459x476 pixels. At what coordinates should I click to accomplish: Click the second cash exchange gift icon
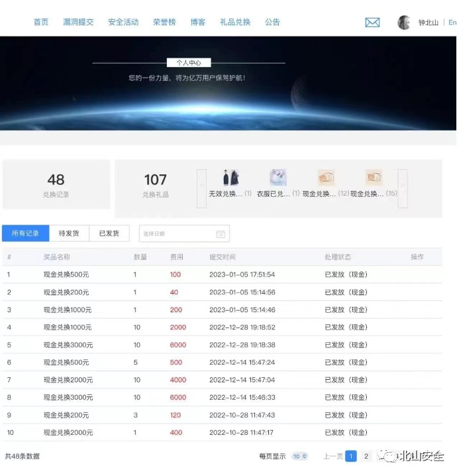pyautogui.click(x=374, y=178)
